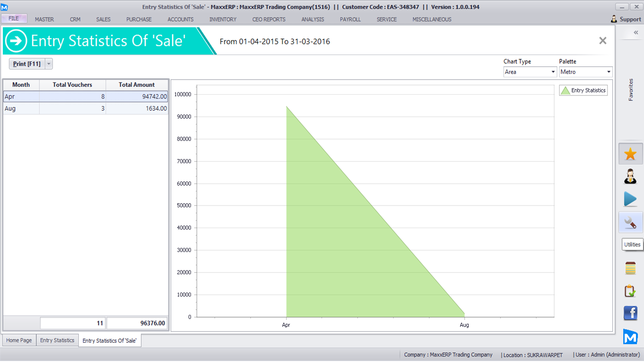Click the Print [F11] button

click(27, 64)
